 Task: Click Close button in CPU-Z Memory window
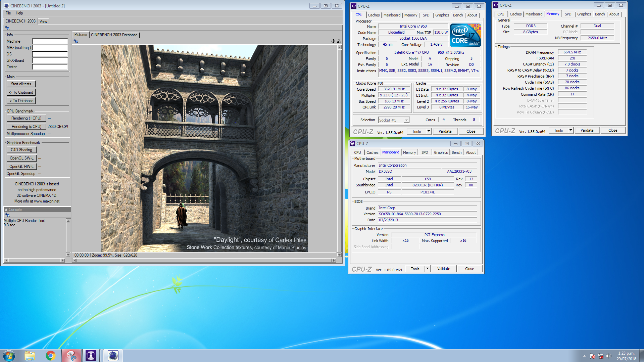point(612,130)
